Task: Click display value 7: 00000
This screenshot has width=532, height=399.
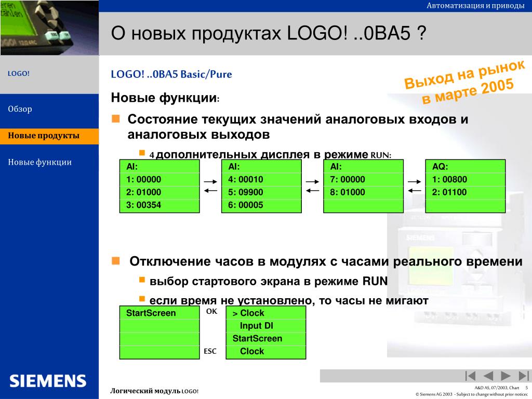Action: click(348, 179)
